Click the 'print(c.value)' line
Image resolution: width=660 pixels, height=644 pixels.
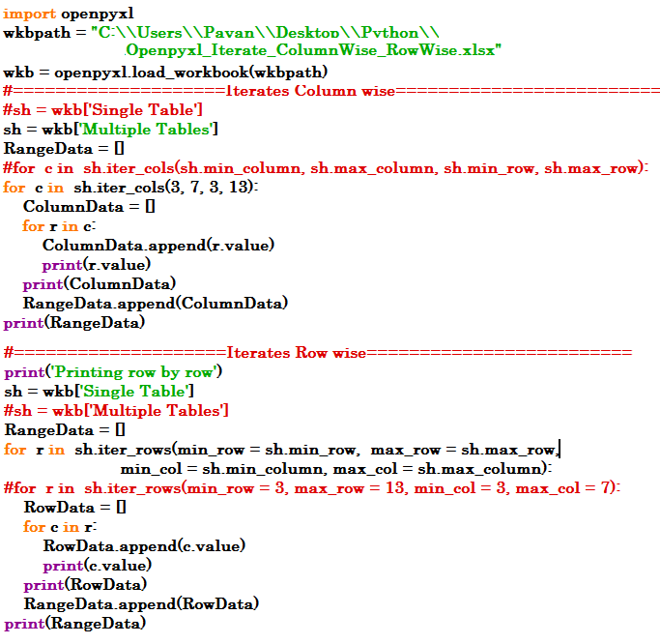tap(98, 566)
